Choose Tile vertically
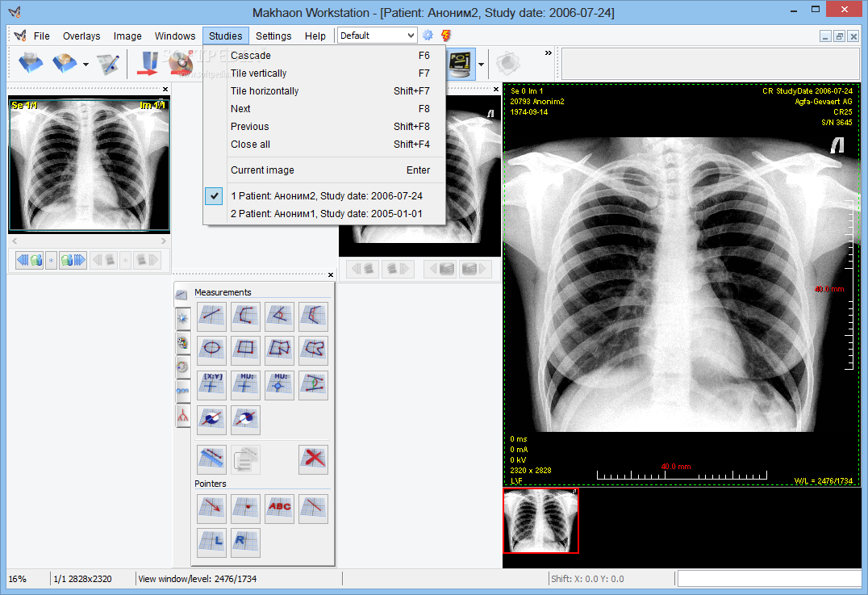The image size is (868, 595). coord(324,73)
